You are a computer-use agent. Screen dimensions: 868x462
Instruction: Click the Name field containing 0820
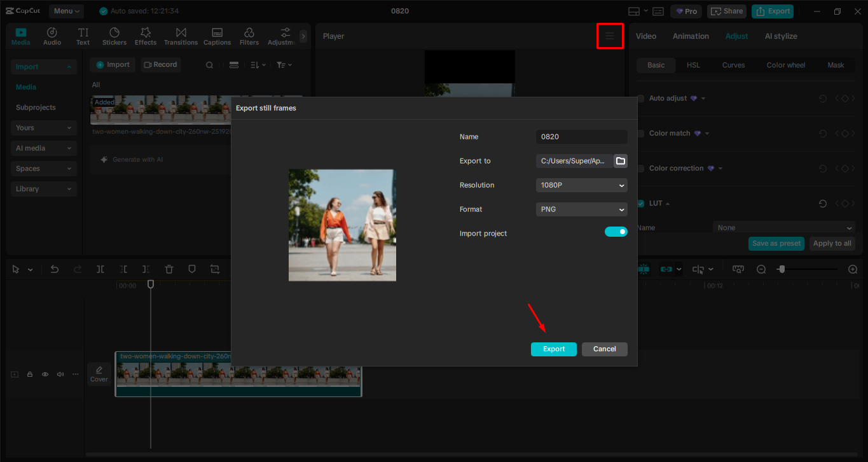[x=581, y=137]
